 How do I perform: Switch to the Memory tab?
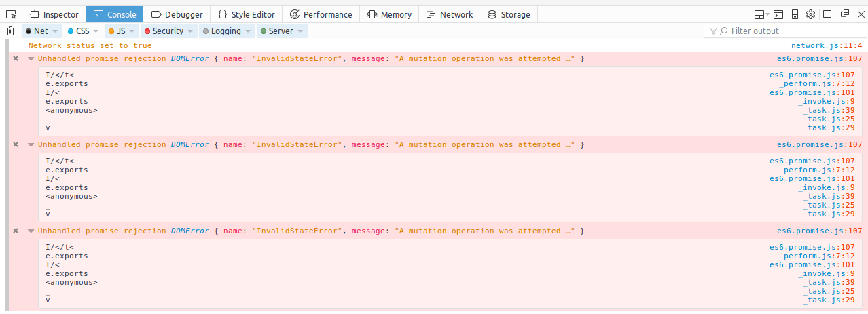(389, 14)
